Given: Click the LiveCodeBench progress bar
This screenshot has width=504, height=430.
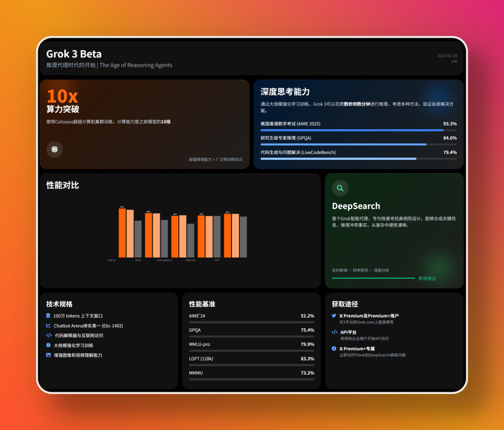Looking at the screenshot, I should [358, 159].
